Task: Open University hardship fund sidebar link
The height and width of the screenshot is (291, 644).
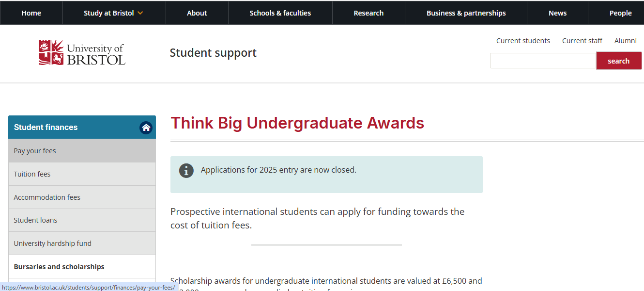Action: point(82,243)
